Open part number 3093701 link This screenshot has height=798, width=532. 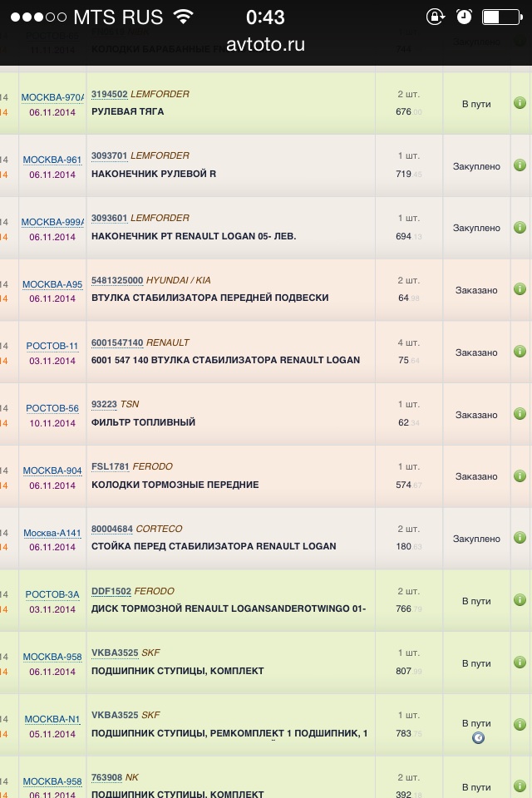point(109,156)
